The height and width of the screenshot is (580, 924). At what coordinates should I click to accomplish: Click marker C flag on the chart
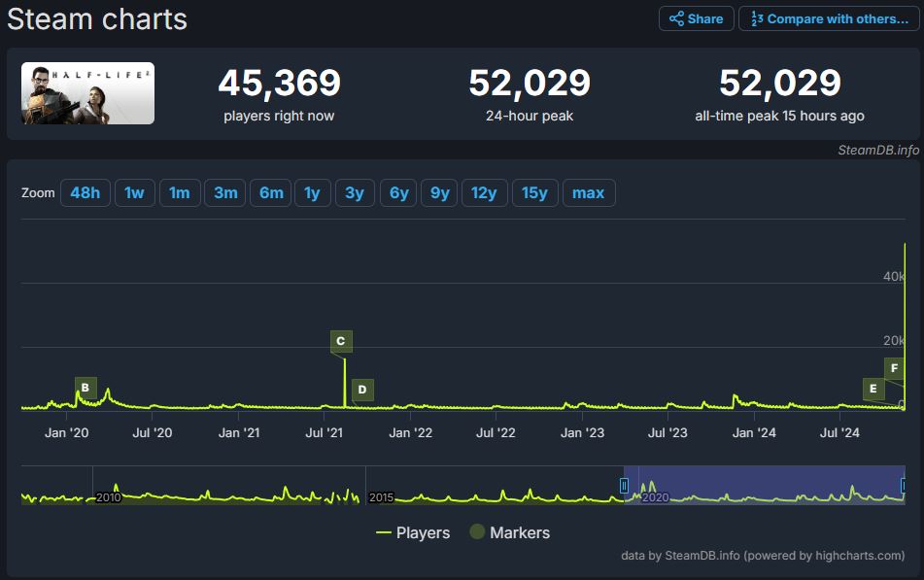tap(340, 341)
